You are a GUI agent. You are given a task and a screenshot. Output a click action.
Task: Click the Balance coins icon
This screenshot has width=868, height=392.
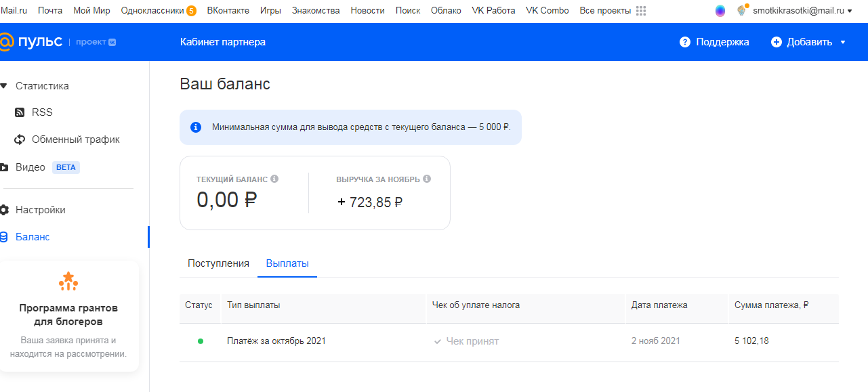[x=4, y=237]
